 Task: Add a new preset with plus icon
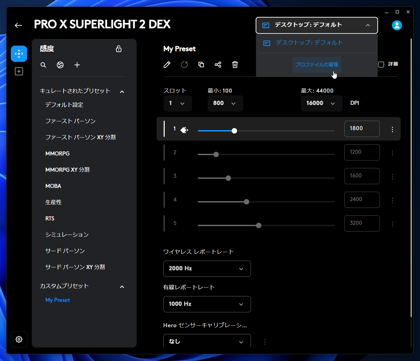77,65
